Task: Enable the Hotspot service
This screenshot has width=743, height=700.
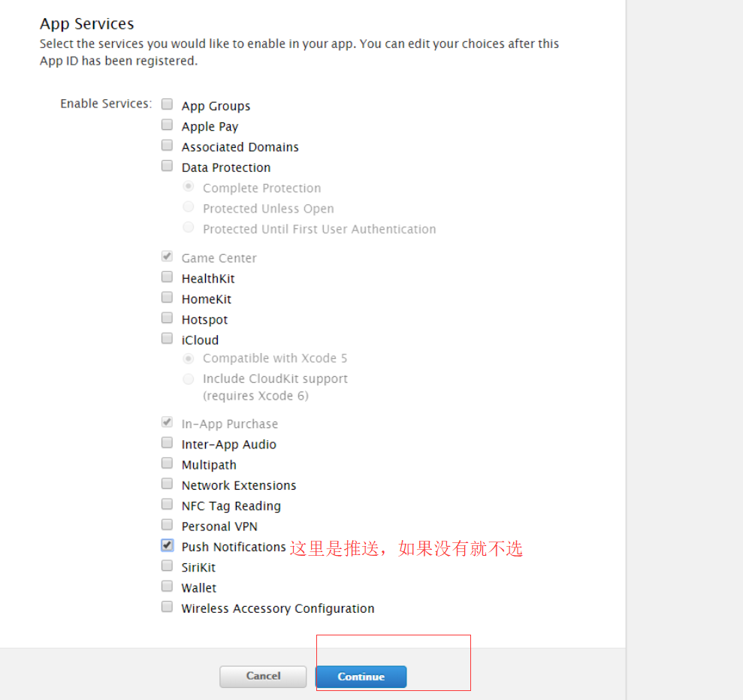Action: coord(167,317)
